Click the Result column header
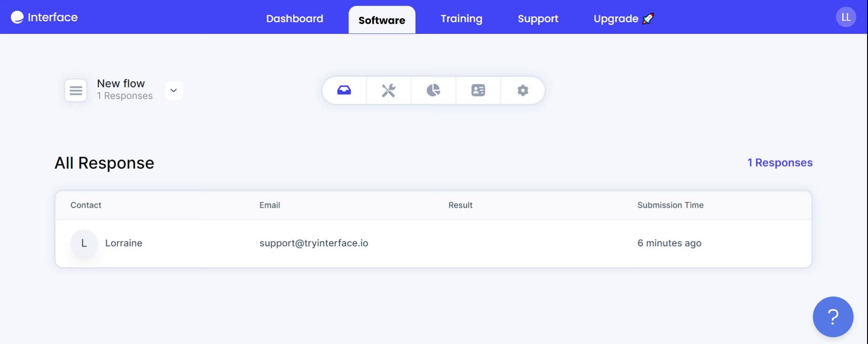868x344 pixels. click(460, 205)
